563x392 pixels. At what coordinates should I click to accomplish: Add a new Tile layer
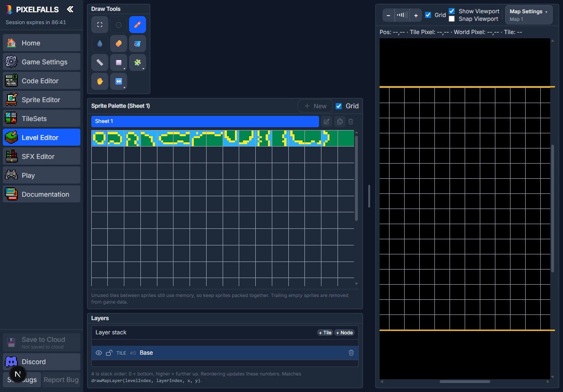click(x=325, y=333)
